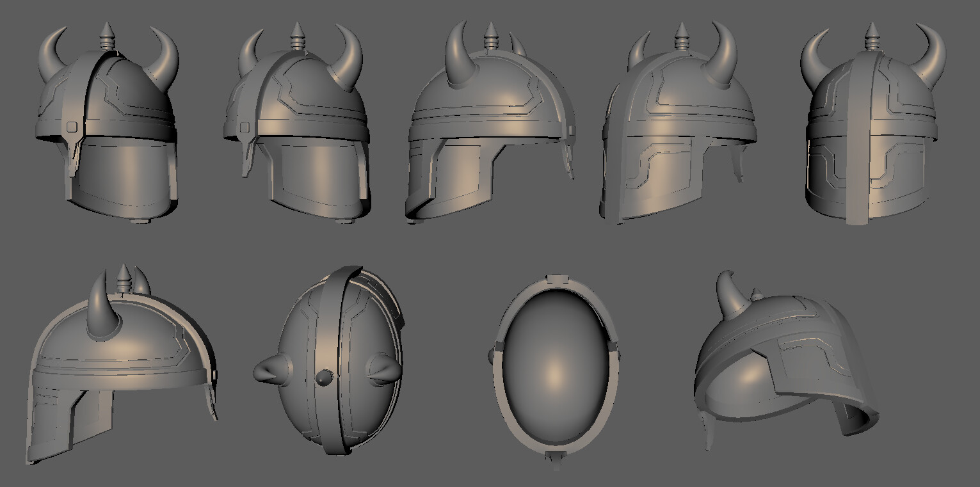This screenshot has width=980, height=487.
Task: Click the bottom-row side profile helmet view
Action: coord(121,362)
